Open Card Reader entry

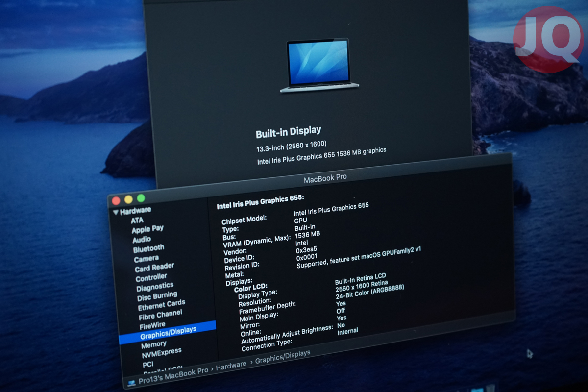tap(154, 268)
